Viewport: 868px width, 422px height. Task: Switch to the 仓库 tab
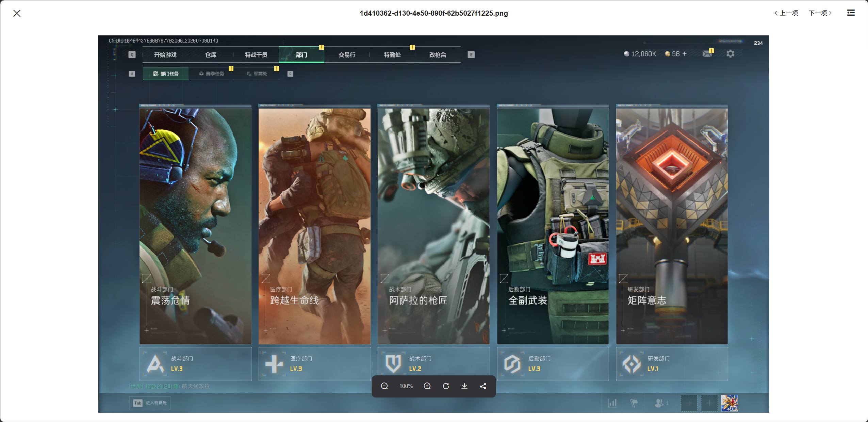[x=211, y=55]
